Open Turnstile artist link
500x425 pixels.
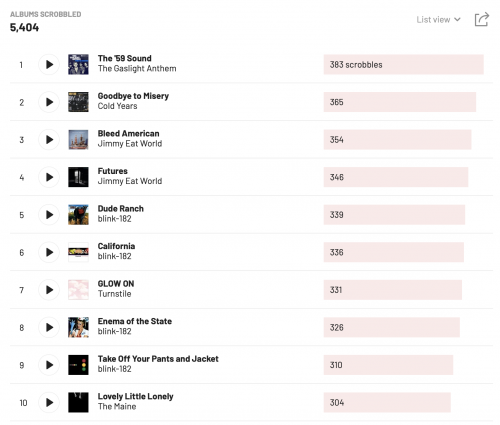(x=114, y=294)
